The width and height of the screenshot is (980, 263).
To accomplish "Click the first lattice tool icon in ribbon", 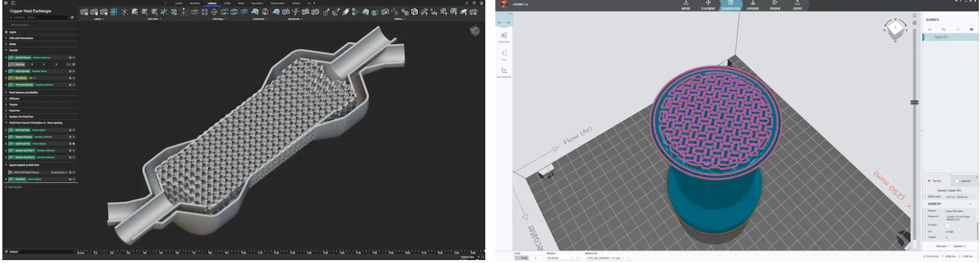I will coord(84,12).
